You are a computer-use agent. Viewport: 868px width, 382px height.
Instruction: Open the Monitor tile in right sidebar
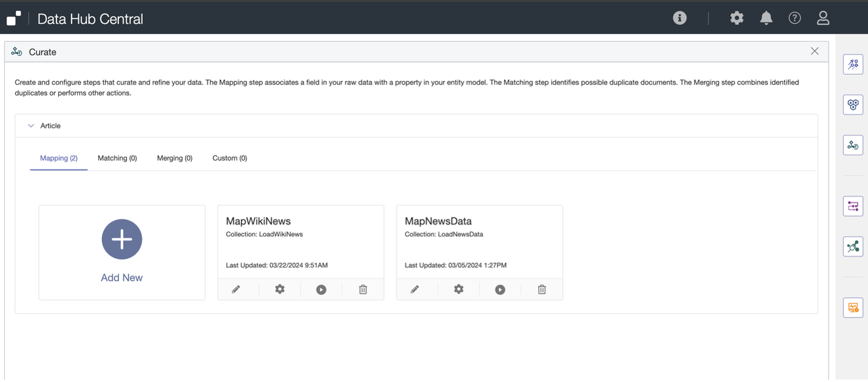(853, 308)
